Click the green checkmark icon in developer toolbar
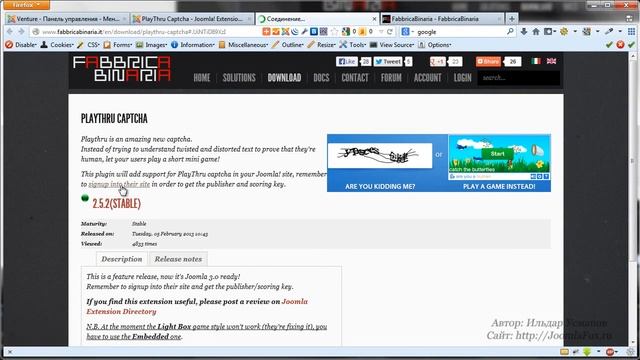Screen dimensions: 640x360 pos(609,45)
